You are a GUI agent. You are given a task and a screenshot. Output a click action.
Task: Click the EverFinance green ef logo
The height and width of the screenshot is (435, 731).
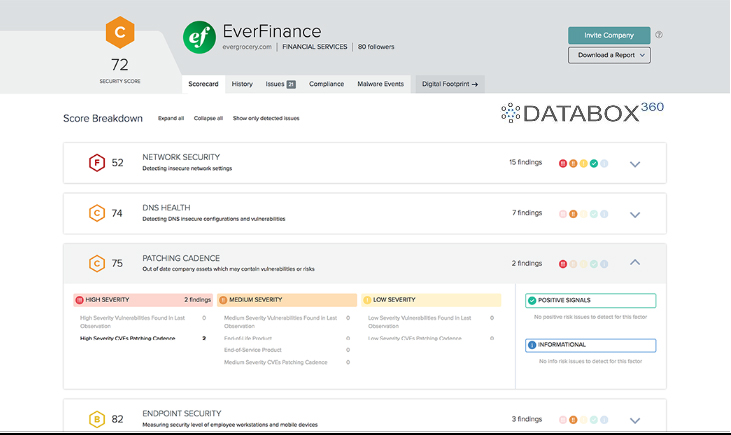coord(200,37)
